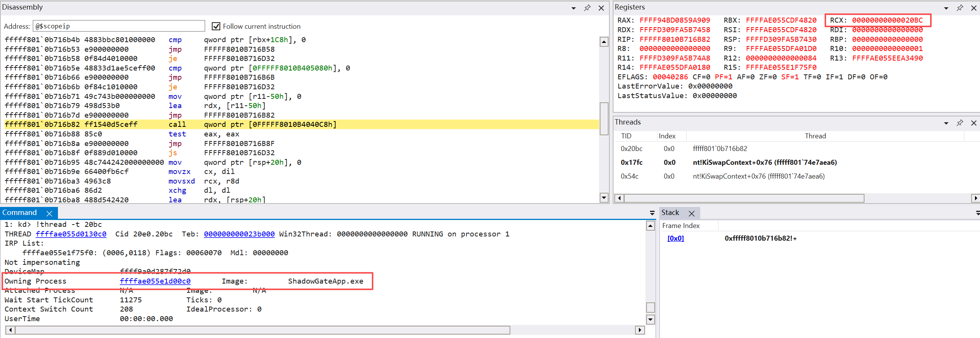
Task: Click the Threads horizontal scrollbar left arrow
Action: point(619,198)
